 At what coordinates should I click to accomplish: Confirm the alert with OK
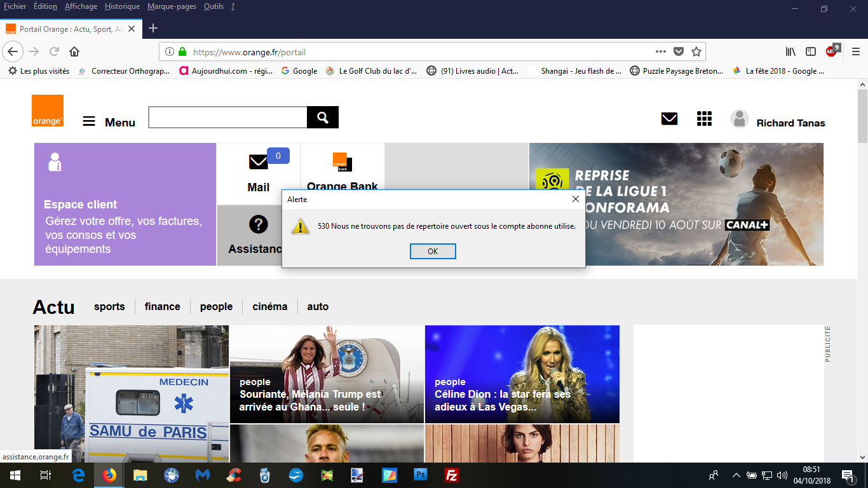point(433,251)
